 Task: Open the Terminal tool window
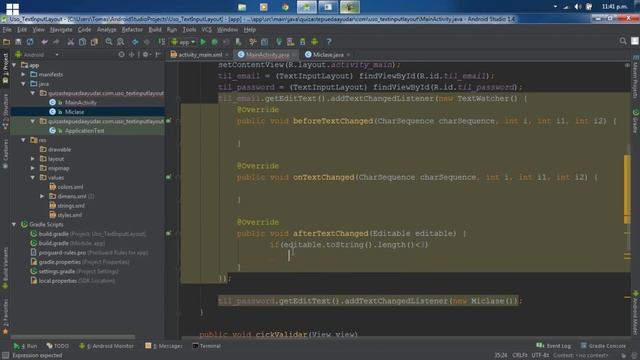coord(207,346)
